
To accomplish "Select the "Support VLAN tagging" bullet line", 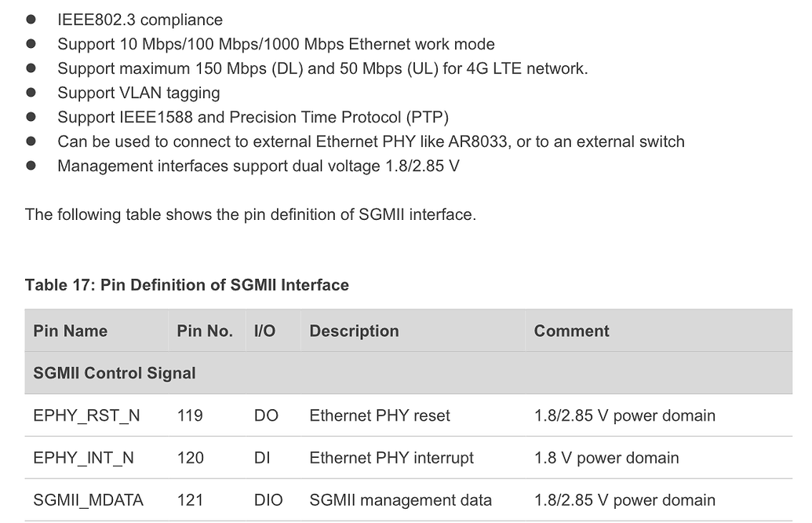I will (138, 93).
